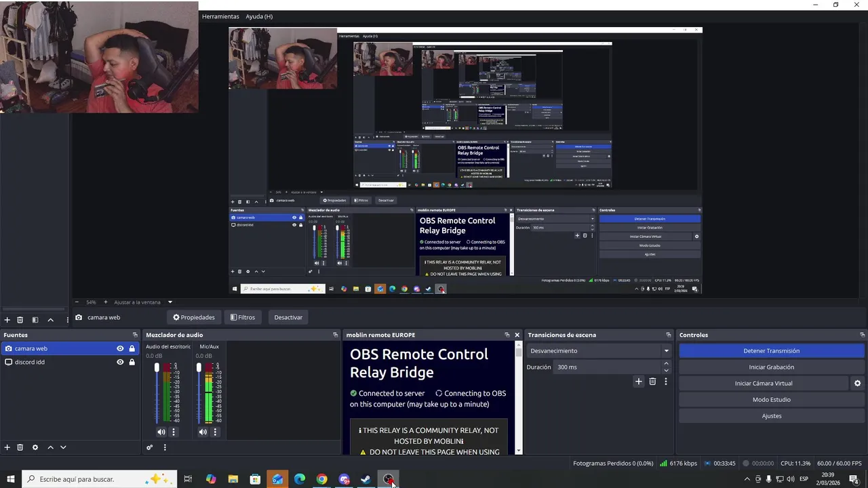Screen dimensions: 868x488
Task: Undock the Fuentes panel
Action: [135, 335]
